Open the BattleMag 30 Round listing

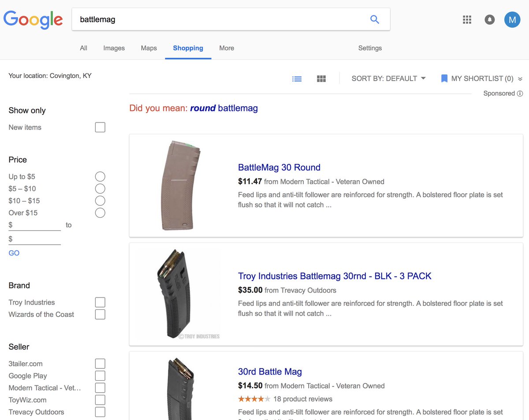click(x=279, y=167)
